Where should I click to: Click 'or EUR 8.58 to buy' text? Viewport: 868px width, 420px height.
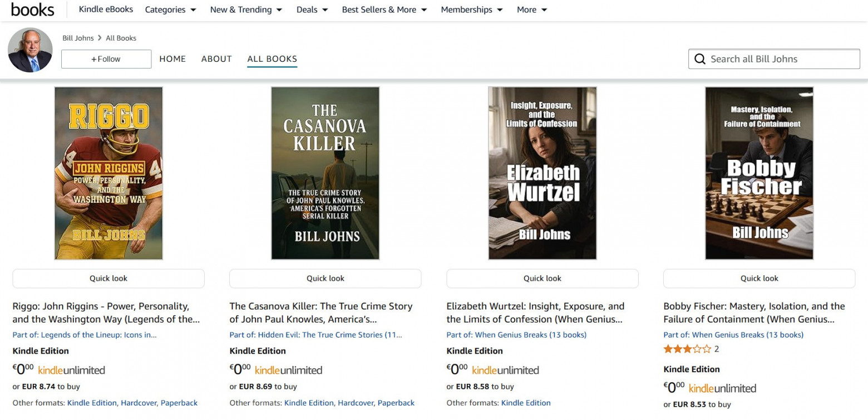click(x=480, y=387)
